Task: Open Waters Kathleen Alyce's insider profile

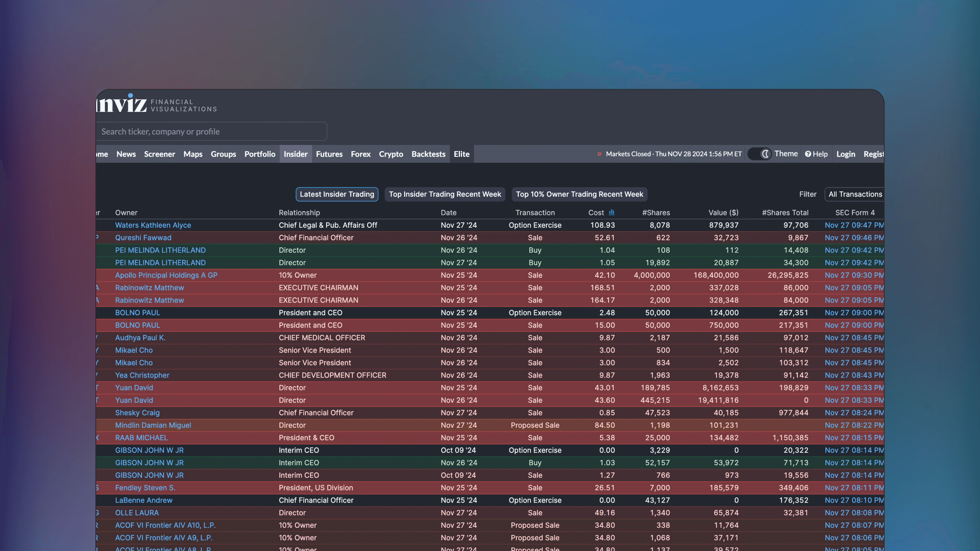Action: coord(153,225)
